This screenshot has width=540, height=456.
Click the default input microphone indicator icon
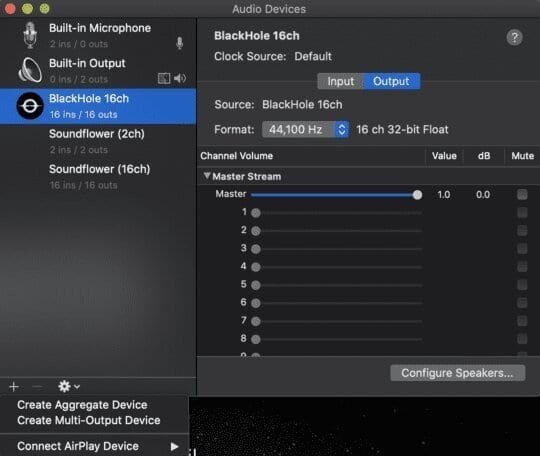(179, 43)
